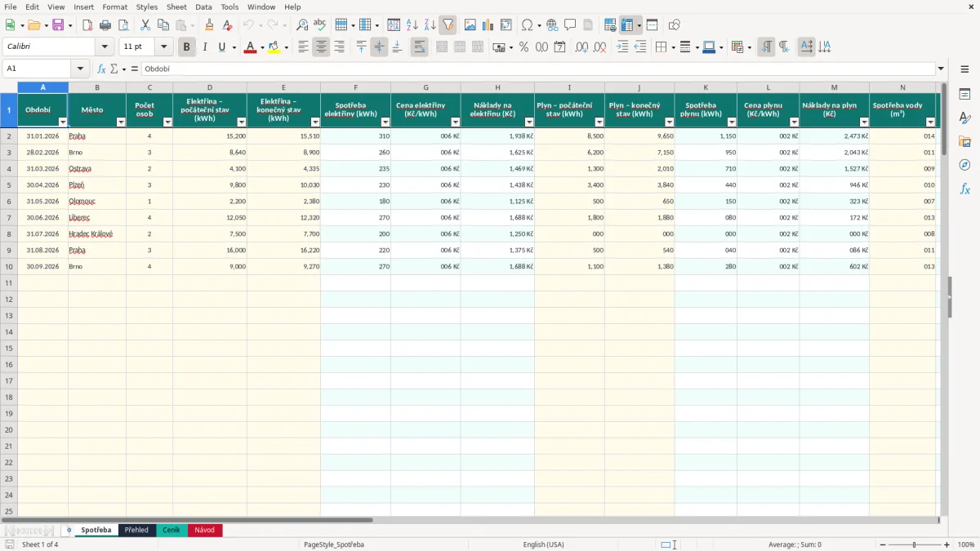Toggle the AutoFilter funnel button
Screen dimensions: 980x551
coord(448,25)
